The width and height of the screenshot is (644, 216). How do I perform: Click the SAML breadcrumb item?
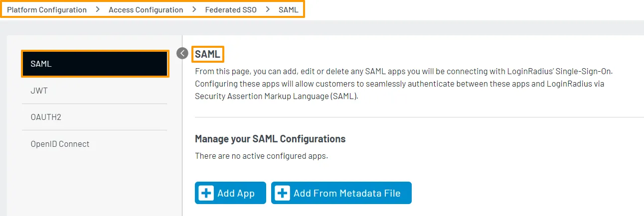(x=289, y=9)
